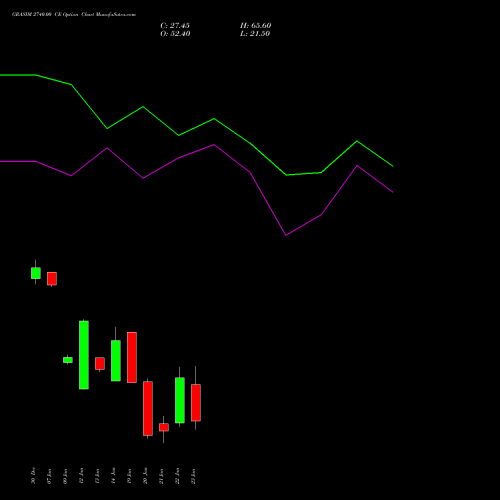The height and width of the screenshot is (500, 500).
Task: Click the purple indicator line
Action: [214, 145]
